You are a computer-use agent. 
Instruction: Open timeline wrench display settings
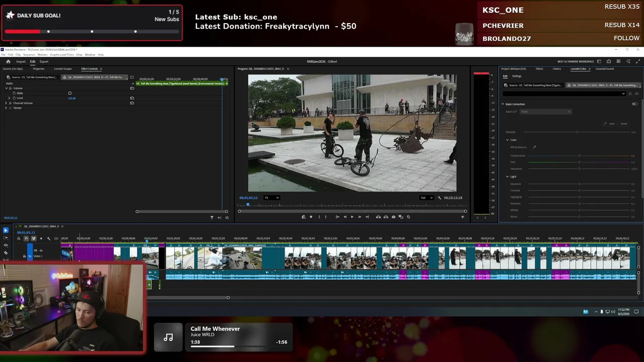pos(49,238)
